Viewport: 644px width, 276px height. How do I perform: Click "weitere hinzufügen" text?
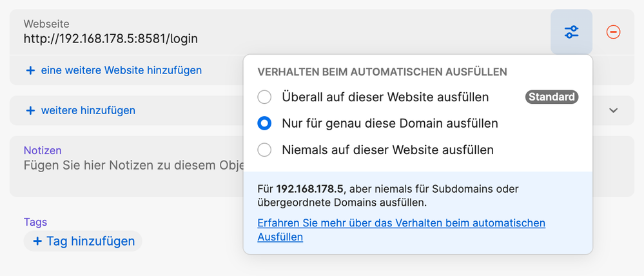coord(88,110)
